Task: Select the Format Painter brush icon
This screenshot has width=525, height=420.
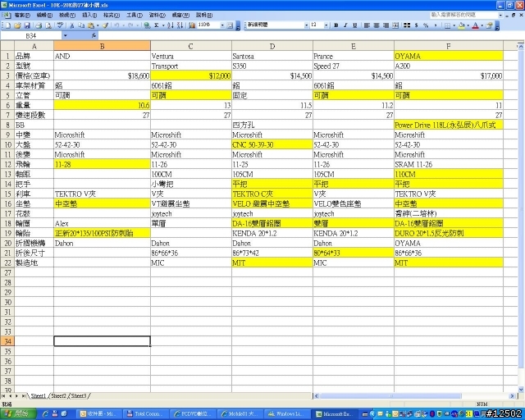Action: click(105, 25)
